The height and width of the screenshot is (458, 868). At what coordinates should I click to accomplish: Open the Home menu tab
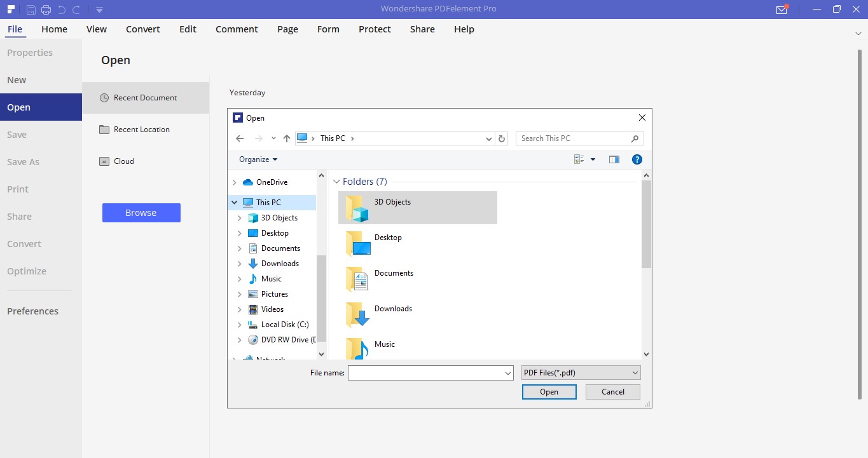tap(54, 29)
